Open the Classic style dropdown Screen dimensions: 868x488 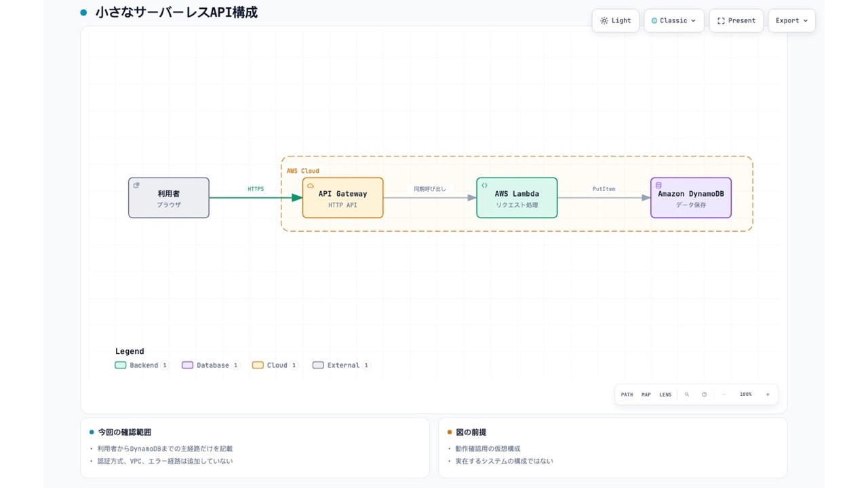pos(674,20)
